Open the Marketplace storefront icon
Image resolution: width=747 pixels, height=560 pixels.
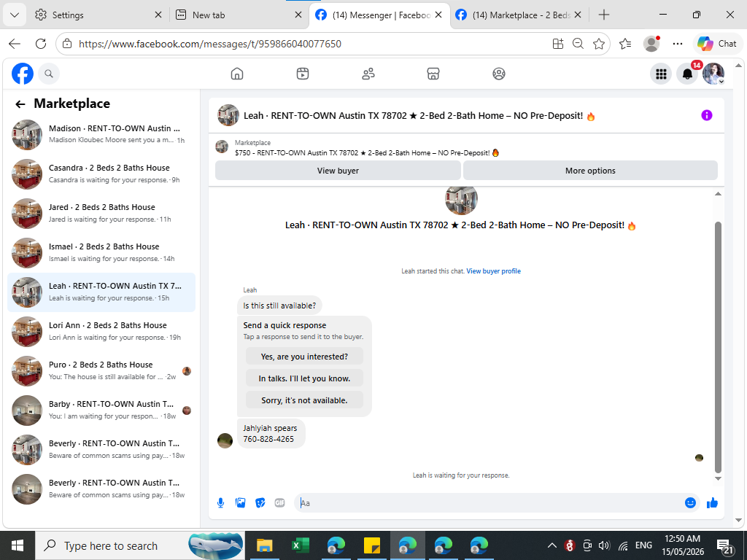[x=433, y=74]
